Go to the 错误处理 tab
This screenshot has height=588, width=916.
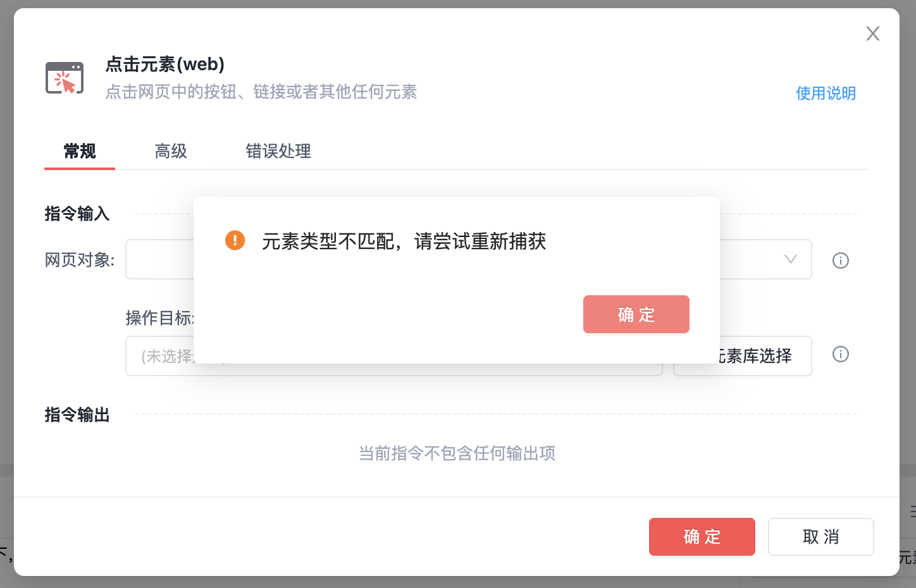(x=278, y=151)
